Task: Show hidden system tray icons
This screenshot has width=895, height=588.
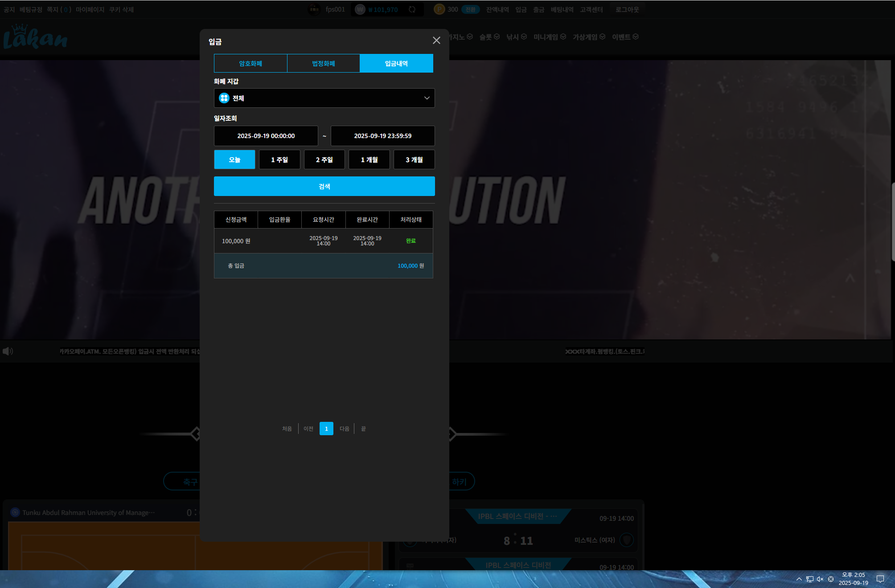Action: (x=799, y=579)
